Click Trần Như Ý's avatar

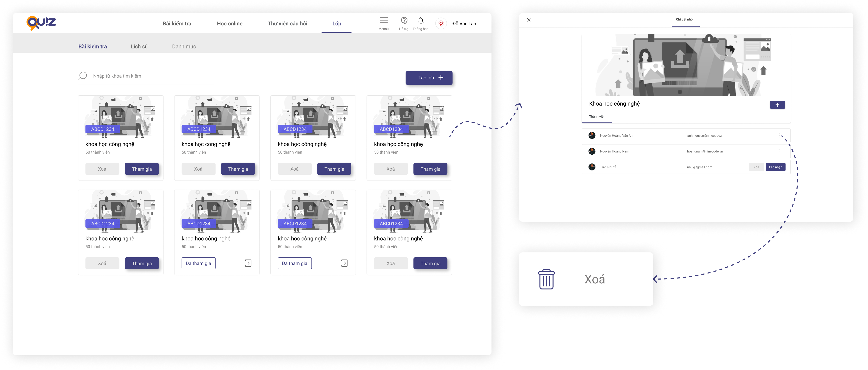tap(592, 167)
